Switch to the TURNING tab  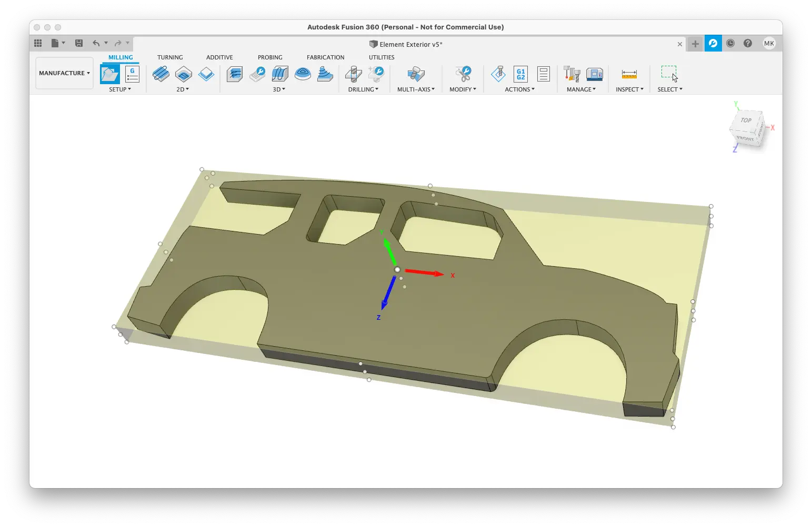(170, 57)
